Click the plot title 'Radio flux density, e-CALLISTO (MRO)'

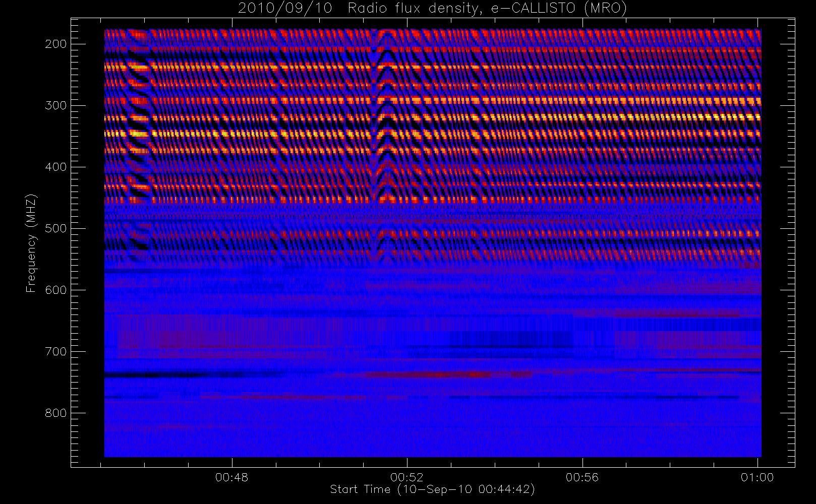(487, 9)
